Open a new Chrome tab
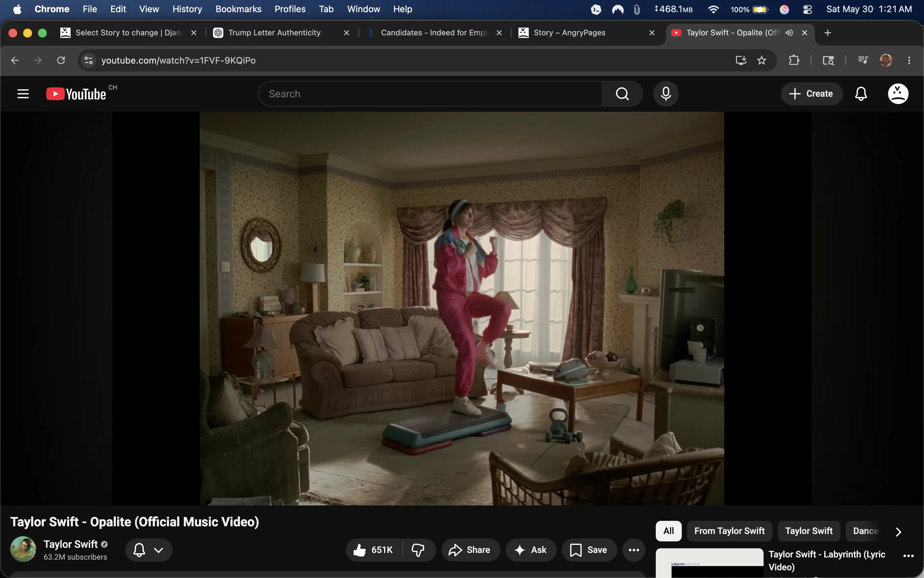This screenshot has width=924, height=578. click(827, 33)
